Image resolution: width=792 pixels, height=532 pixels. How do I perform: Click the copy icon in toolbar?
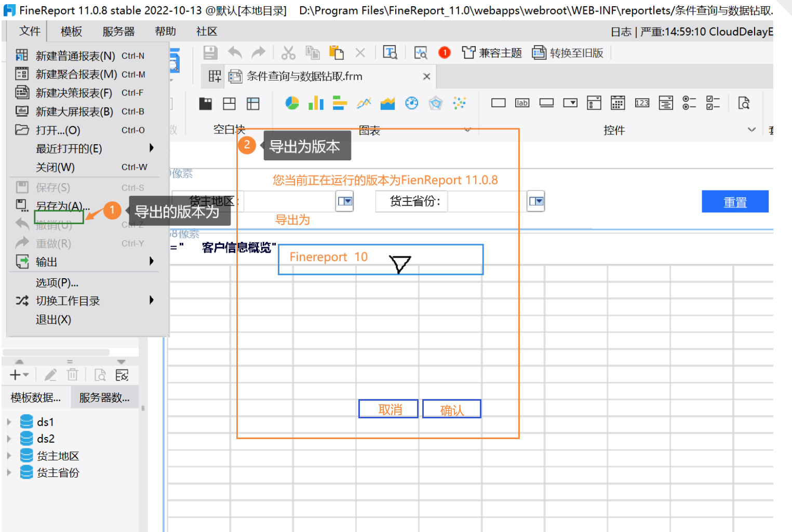tap(313, 52)
